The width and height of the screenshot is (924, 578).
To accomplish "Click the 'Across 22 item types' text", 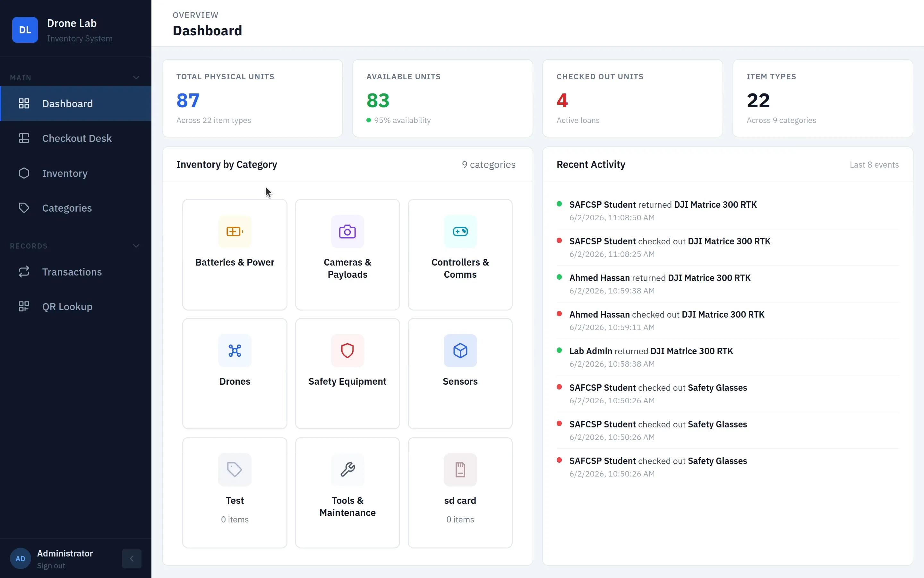I will 213,120.
